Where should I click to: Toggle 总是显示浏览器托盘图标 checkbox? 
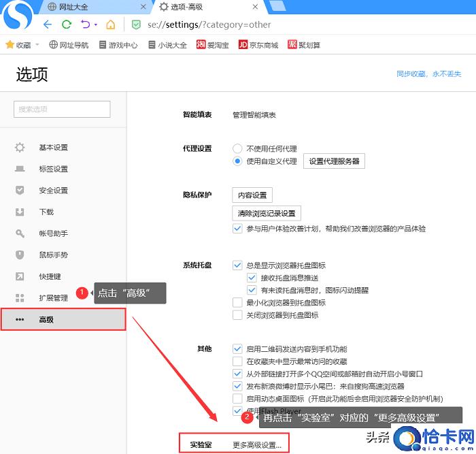pyautogui.click(x=237, y=265)
